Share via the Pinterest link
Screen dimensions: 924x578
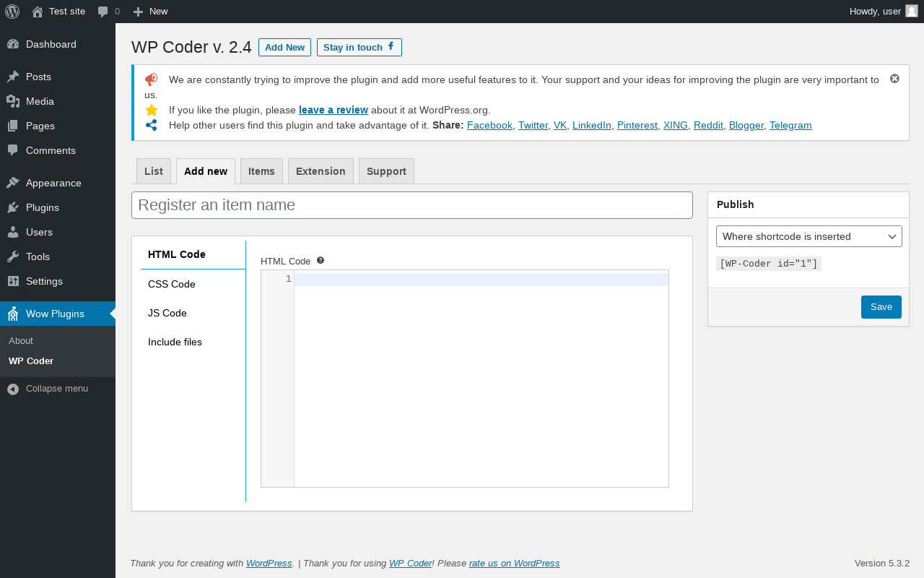[637, 125]
